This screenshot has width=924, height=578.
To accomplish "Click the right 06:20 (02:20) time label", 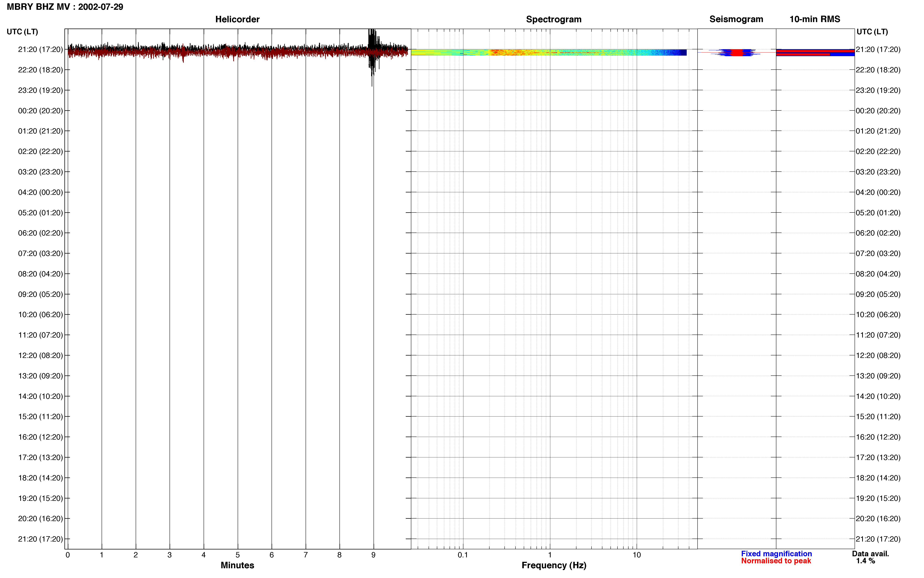I will coord(878,233).
